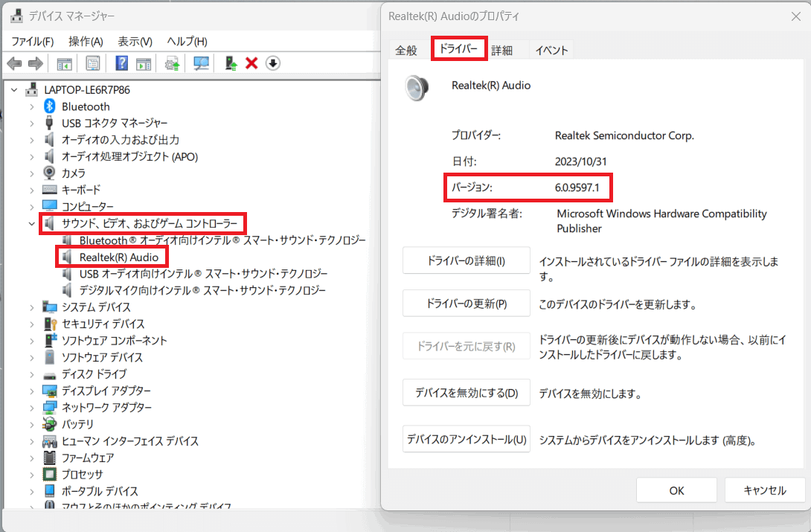Open the 操作(A) menu
Screen dimensions: 811x532
pyautogui.click(x=86, y=42)
